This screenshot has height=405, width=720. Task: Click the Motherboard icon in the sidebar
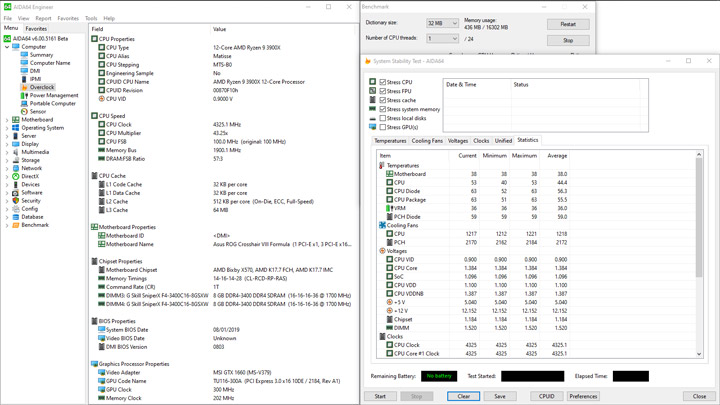point(16,119)
